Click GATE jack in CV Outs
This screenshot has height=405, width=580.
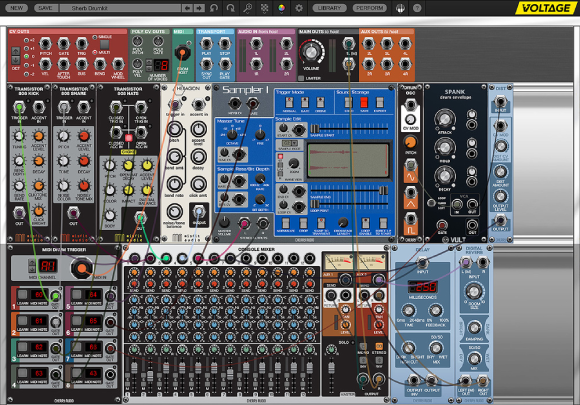point(64,44)
